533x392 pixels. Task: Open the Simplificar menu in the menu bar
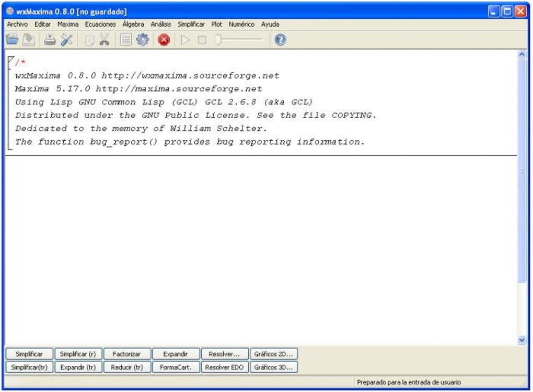[x=191, y=24]
